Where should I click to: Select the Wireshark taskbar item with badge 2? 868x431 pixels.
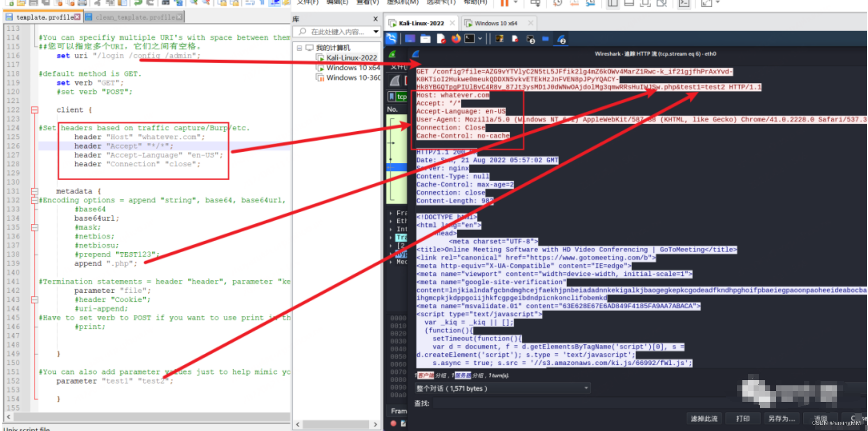pyautogui.click(x=561, y=39)
